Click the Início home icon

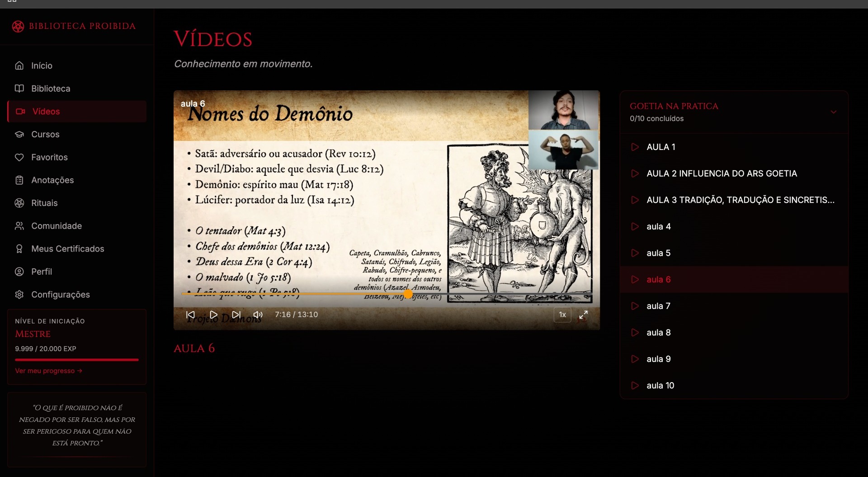pos(19,65)
